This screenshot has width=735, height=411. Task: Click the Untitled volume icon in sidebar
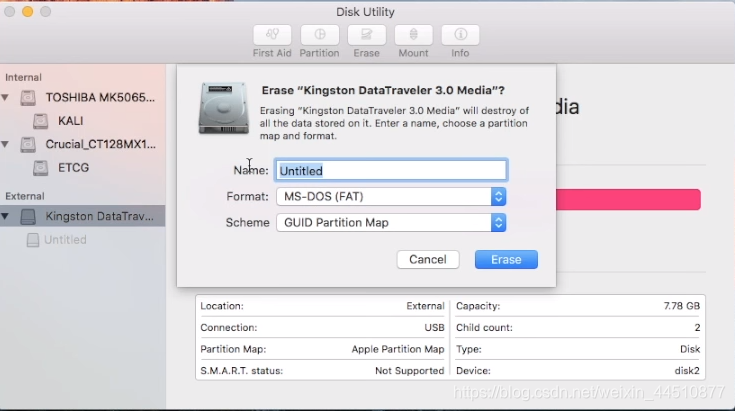[33, 240]
